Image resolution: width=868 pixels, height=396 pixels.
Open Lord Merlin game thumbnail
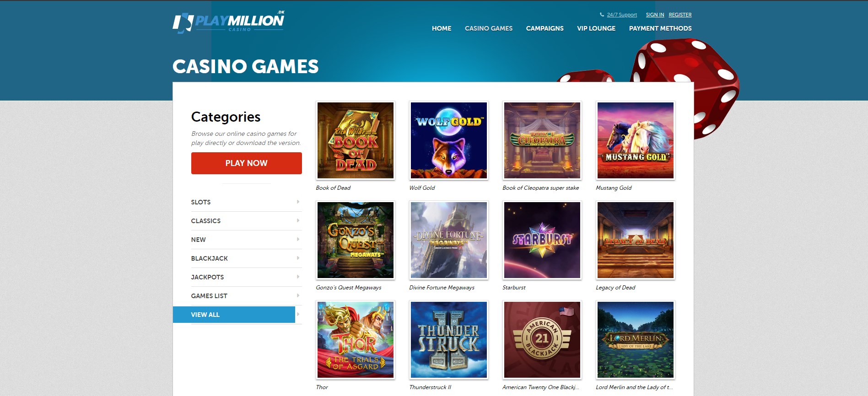coord(636,340)
